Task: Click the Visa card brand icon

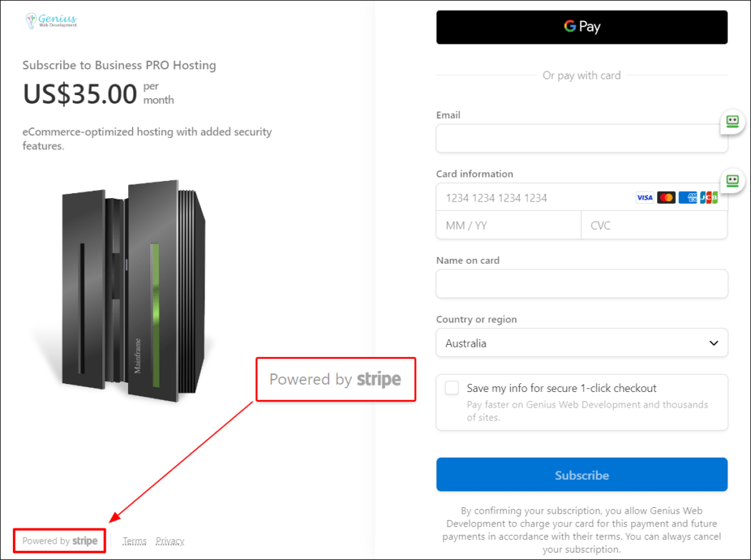Action: (x=644, y=197)
